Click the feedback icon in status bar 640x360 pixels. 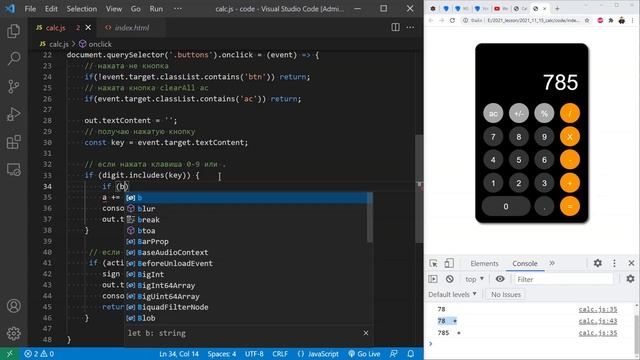click(x=393, y=354)
